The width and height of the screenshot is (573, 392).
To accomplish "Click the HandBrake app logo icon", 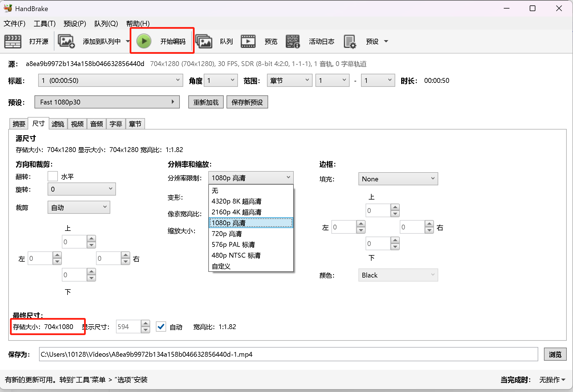I will 8,8.
